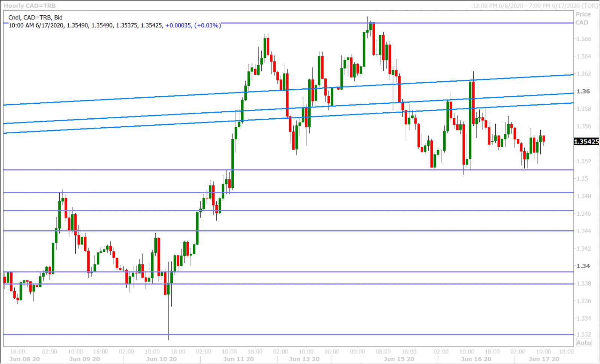The height and width of the screenshot is (364, 600).
Task: Select the 1.334 price axis label
Action: click(583, 318)
